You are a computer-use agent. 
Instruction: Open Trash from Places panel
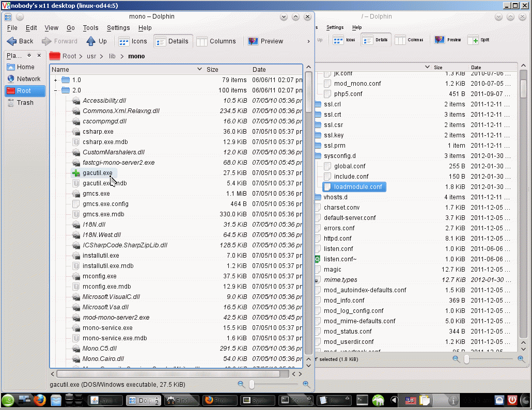[25, 102]
